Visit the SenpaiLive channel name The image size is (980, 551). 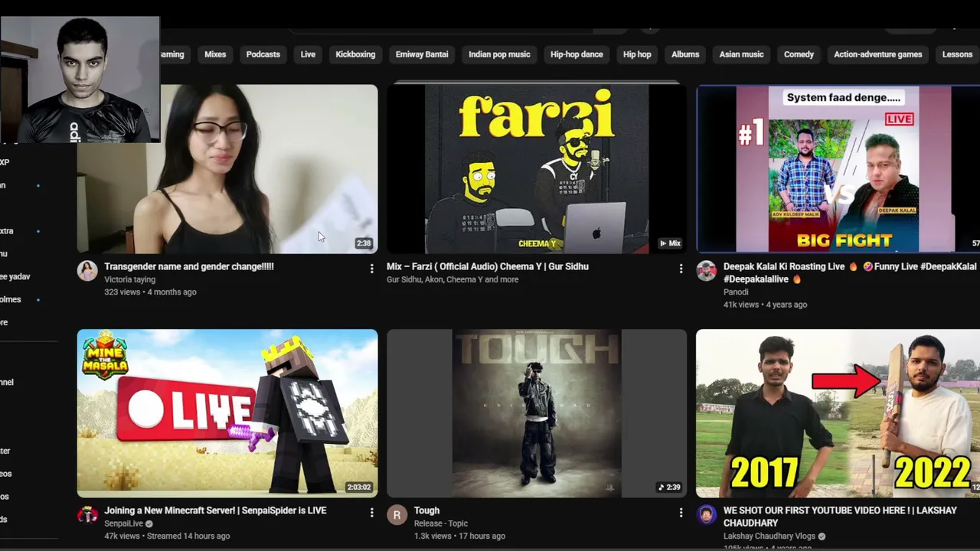(x=123, y=523)
